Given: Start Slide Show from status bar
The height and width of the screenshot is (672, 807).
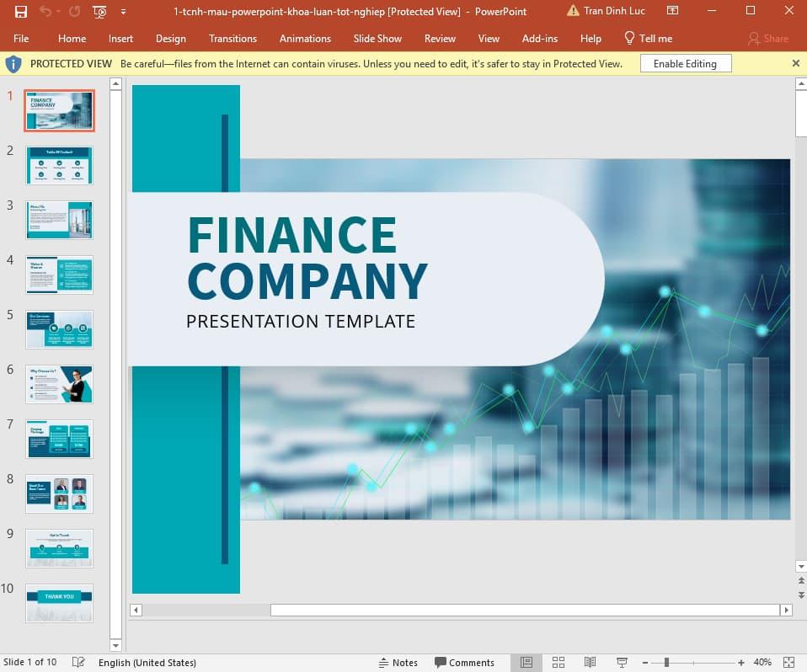Looking at the screenshot, I should (x=622, y=663).
